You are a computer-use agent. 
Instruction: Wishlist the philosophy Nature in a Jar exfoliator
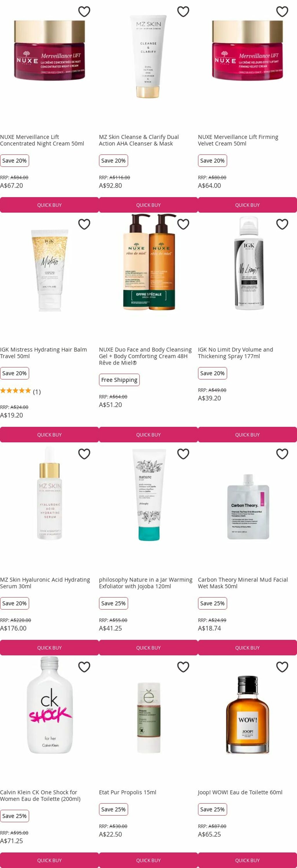(x=183, y=454)
